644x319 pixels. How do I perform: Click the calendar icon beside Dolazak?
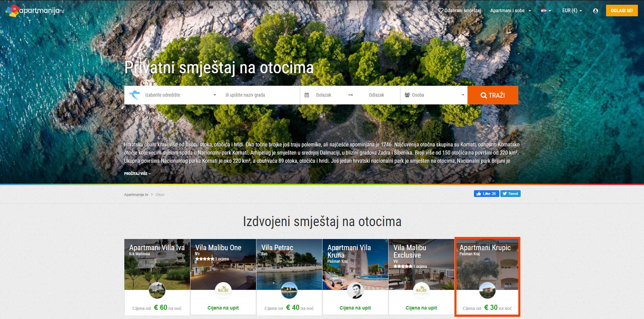pyautogui.click(x=307, y=95)
